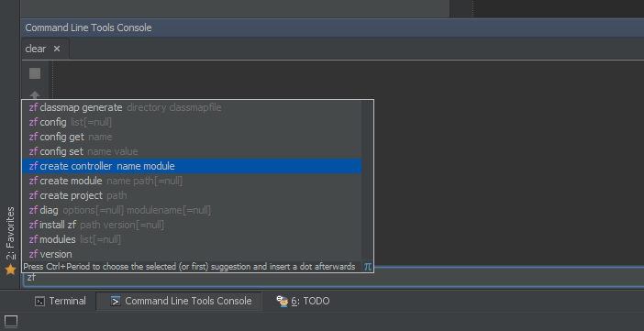644x331 pixels.
Task: Select zf create controller name module
Action: 192,166
